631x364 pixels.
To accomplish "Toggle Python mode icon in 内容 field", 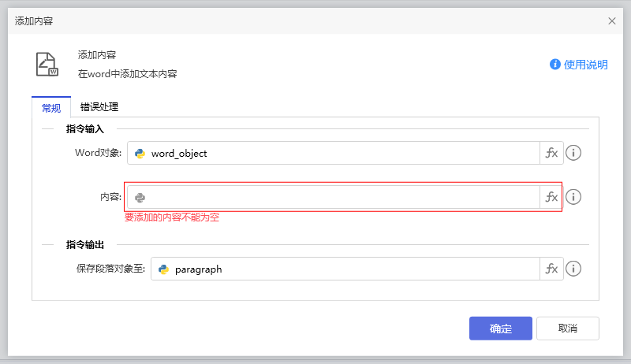I will click(x=140, y=198).
